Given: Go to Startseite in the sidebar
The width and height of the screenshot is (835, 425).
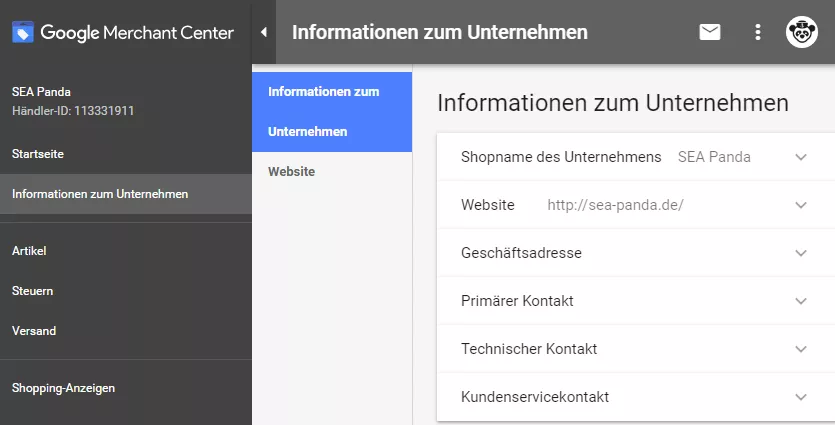Looking at the screenshot, I should point(126,154).
